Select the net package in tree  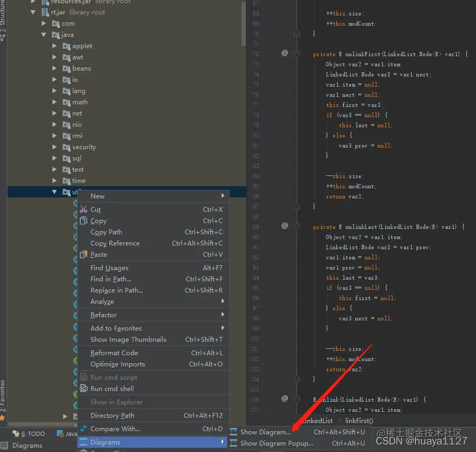[x=77, y=113]
